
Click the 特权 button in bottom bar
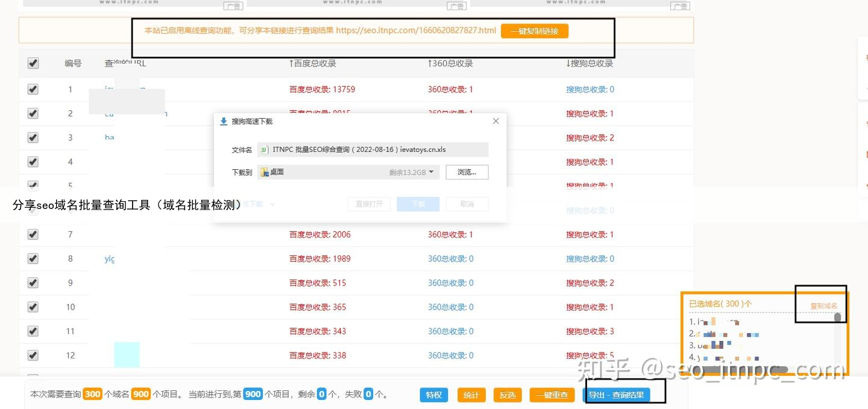click(434, 395)
